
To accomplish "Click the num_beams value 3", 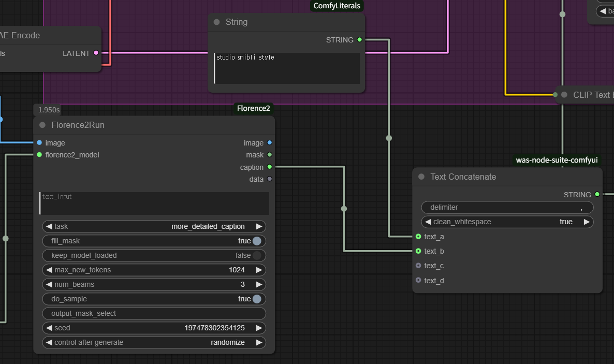I will pyautogui.click(x=242, y=284).
